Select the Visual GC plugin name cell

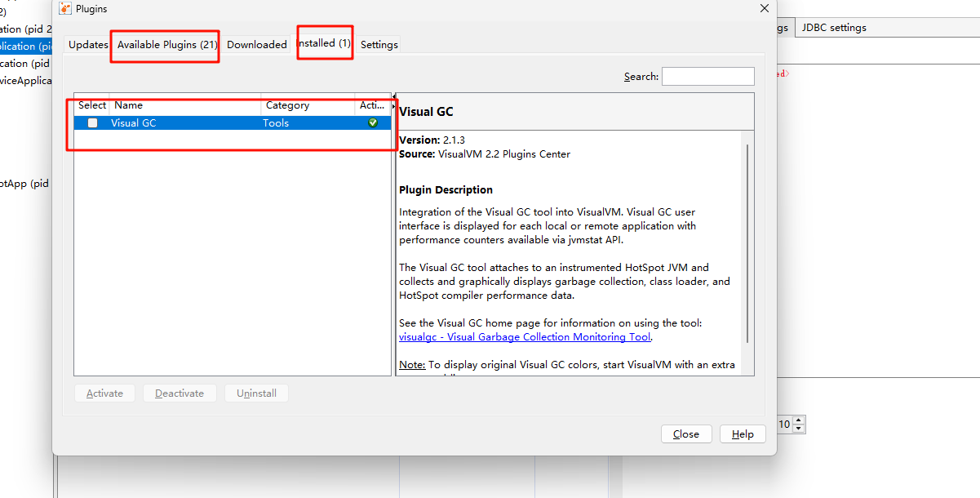[x=185, y=123]
